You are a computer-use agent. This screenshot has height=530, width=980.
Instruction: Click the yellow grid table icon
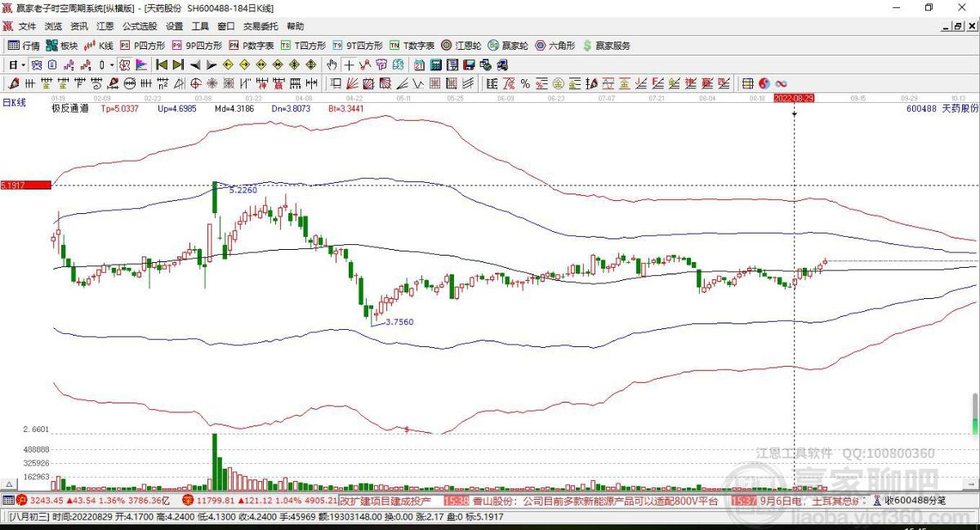747,83
